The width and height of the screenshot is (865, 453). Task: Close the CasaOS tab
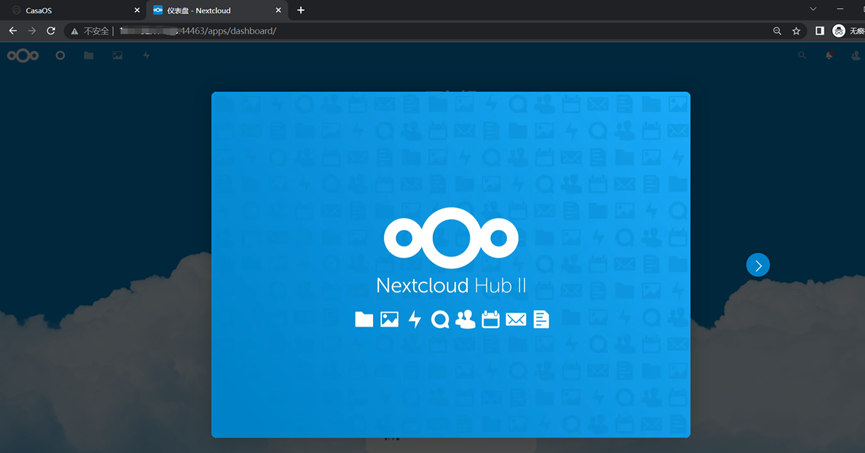(x=137, y=10)
